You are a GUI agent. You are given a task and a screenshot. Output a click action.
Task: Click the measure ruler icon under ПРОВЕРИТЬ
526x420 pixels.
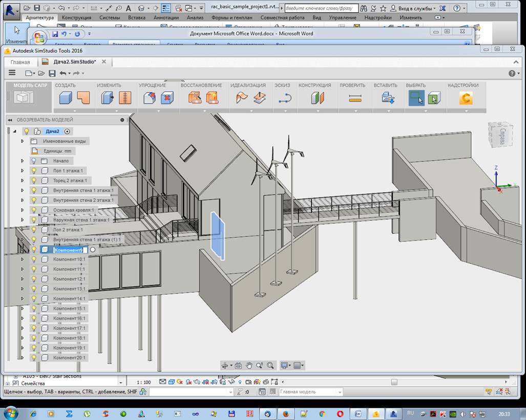(x=355, y=98)
